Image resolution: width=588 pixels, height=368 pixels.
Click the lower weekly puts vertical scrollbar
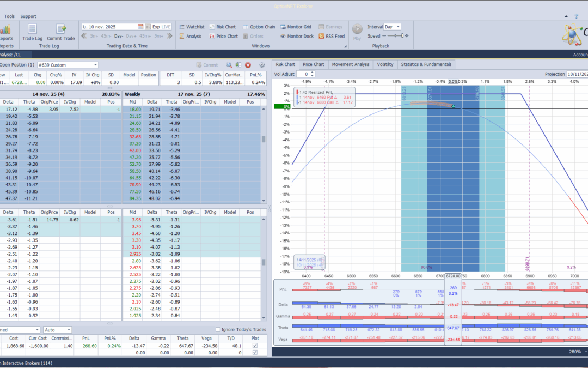264,268
